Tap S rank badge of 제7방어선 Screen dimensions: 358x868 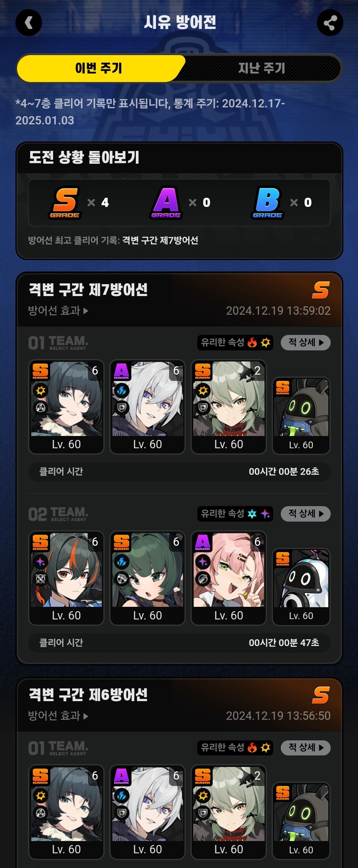(321, 290)
